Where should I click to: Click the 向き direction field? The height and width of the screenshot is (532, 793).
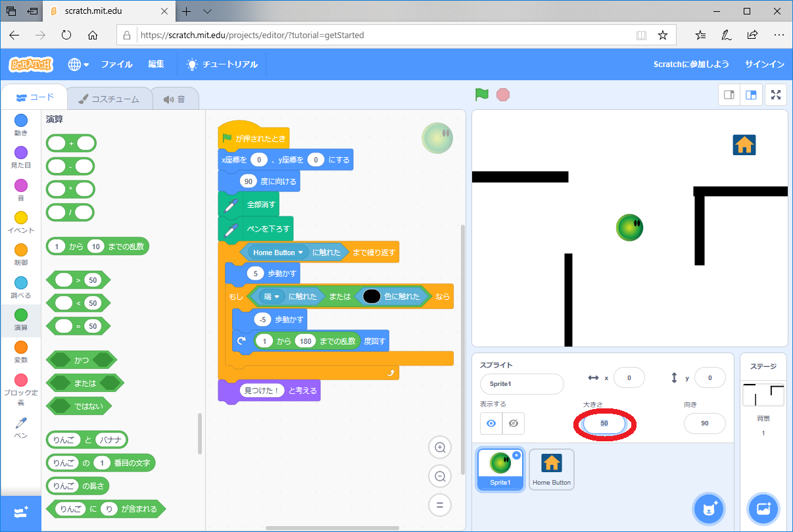705,423
